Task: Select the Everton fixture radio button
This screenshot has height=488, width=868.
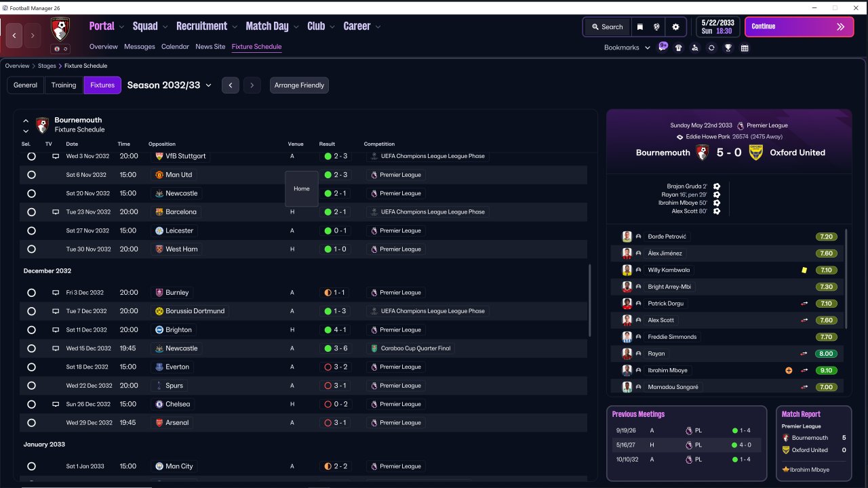Action: point(31,367)
